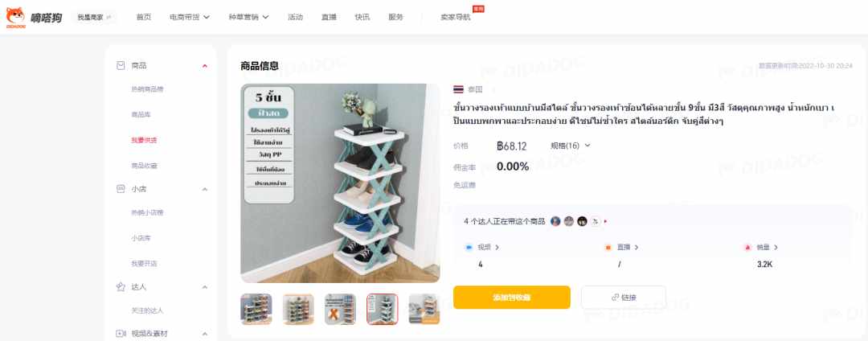Open the 电商带货 top menu dropdown

pyautogui.click(x=190, y=17)
